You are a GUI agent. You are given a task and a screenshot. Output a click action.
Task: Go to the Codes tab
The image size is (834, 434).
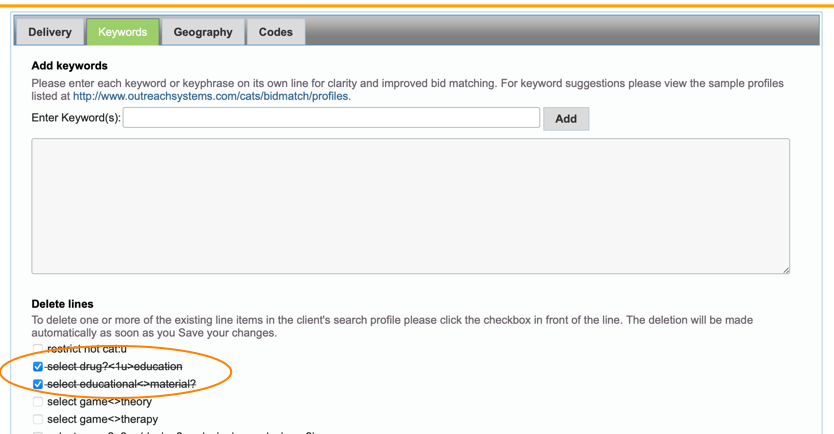tap(276, 32)
